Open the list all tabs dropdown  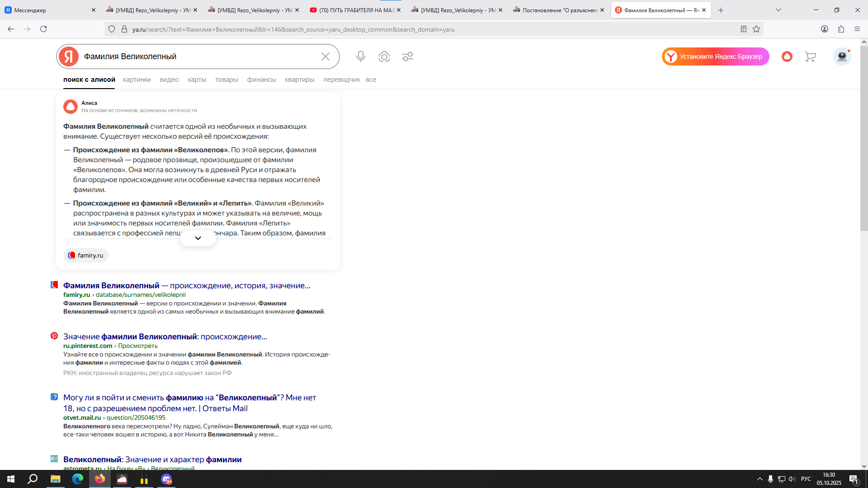tap(778, 10)
